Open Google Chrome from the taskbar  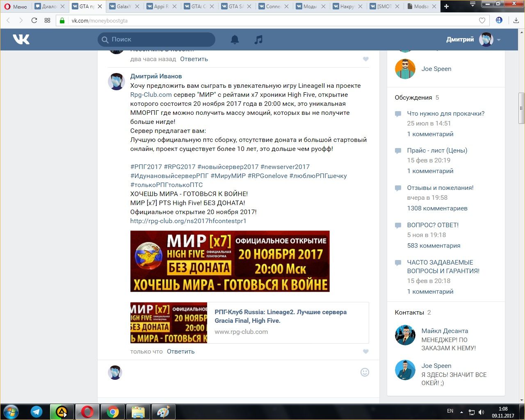coord(113,412)
